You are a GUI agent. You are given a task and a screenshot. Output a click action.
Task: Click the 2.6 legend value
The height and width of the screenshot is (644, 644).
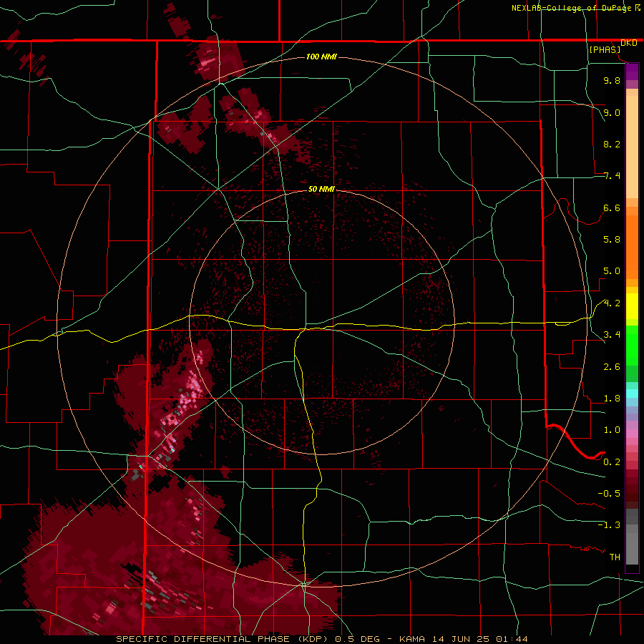pyautogui.click(x=612, y=367)
